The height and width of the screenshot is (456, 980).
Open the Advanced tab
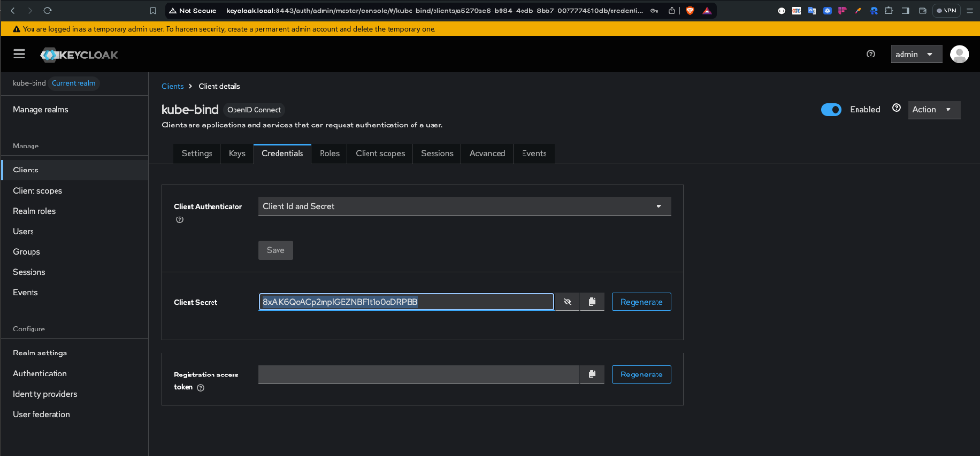click(487, 153)
